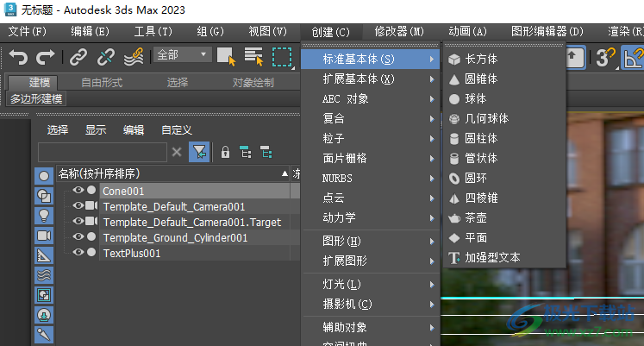
Task: Open scene explorer 显示 menu
Action: (96, 129)
